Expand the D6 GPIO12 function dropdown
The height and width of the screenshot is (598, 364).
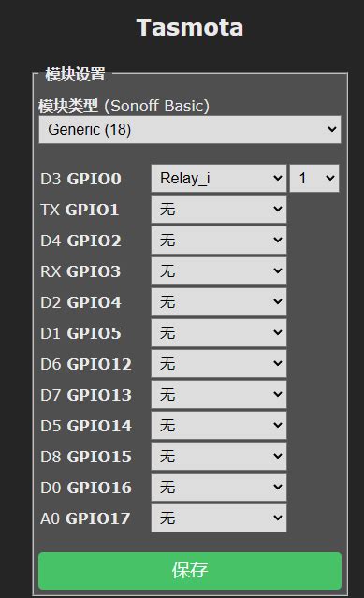(219, 363)
